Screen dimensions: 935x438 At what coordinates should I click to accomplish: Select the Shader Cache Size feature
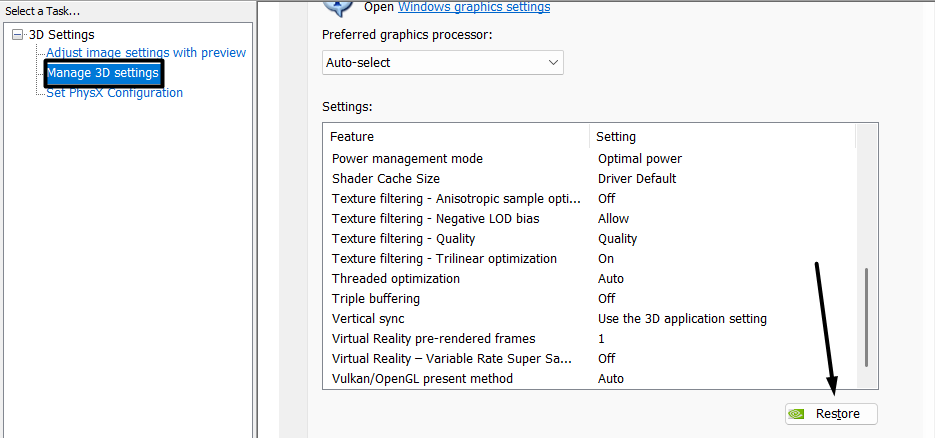[385, 179]
